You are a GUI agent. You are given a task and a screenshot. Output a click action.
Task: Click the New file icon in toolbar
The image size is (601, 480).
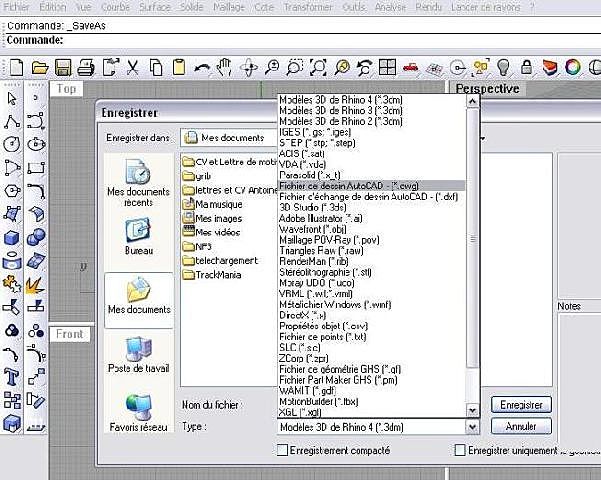click(x=16, y=67)
